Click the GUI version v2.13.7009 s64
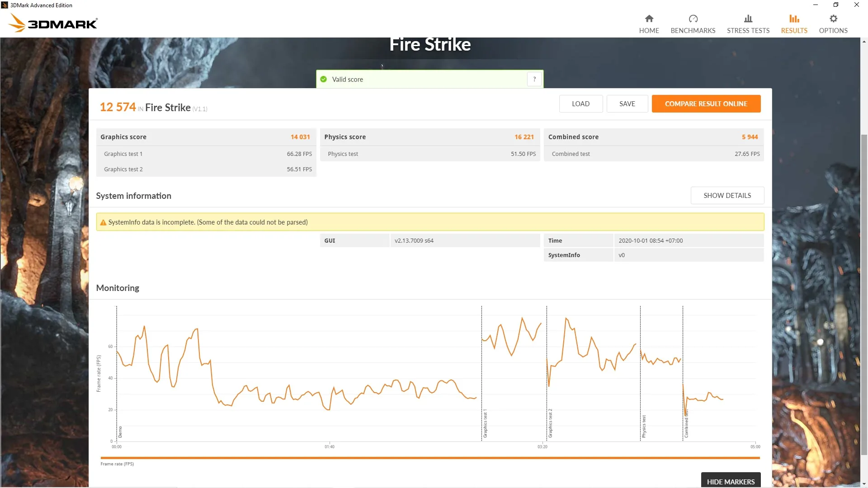This screenshot has height=488, width=868. [x=414, y=240]
